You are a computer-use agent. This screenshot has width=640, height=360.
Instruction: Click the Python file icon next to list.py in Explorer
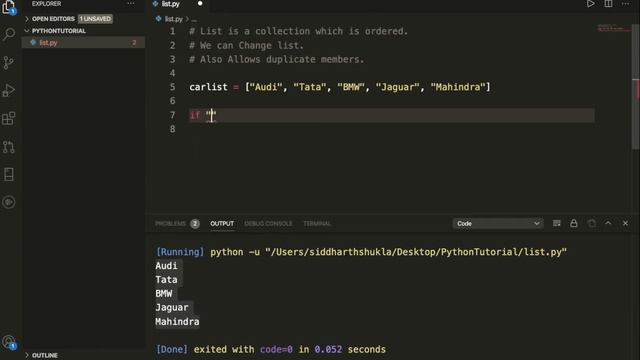pyautogui.click(x=33, y=42)
